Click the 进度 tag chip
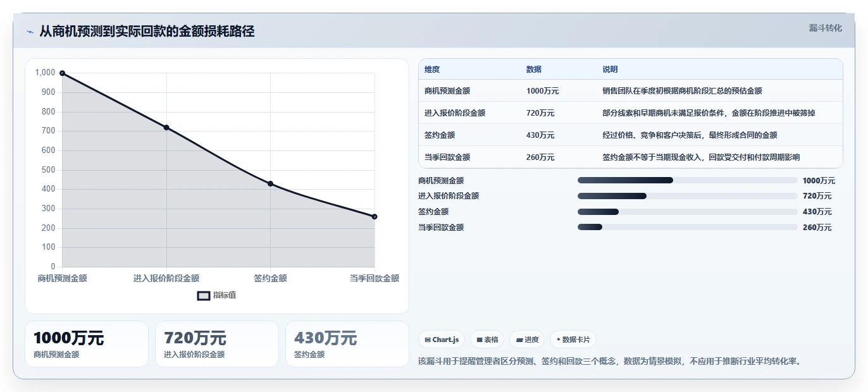 point(527,340)
